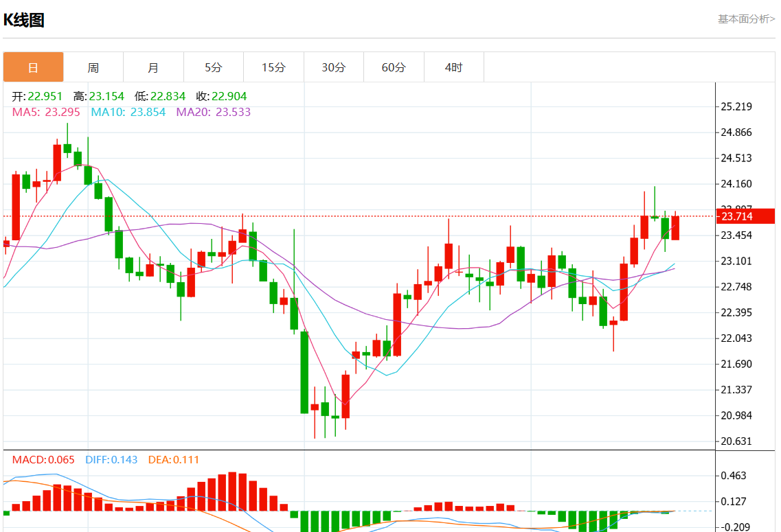Click the K线图 chart title
The width and height of the screenshot is (781, 532).
click(24, 20)
